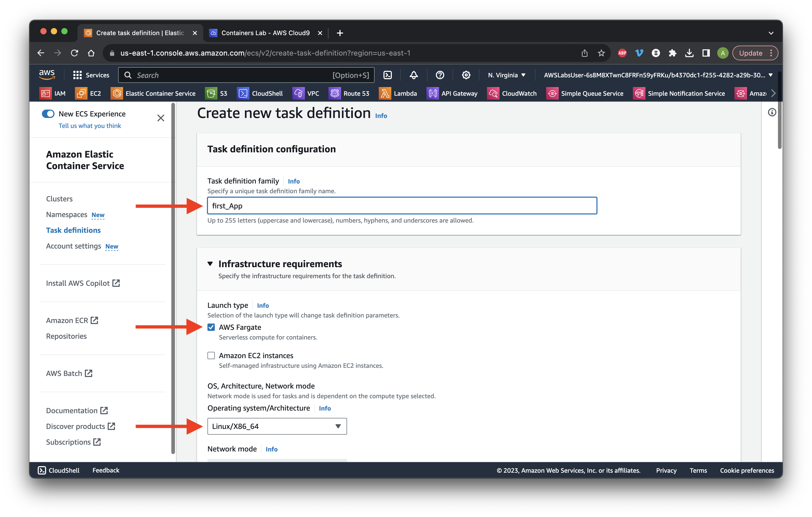Viewport: 812px width, 517px height.
Task: Focus the AWS console Search box
Action: point(246,75)
